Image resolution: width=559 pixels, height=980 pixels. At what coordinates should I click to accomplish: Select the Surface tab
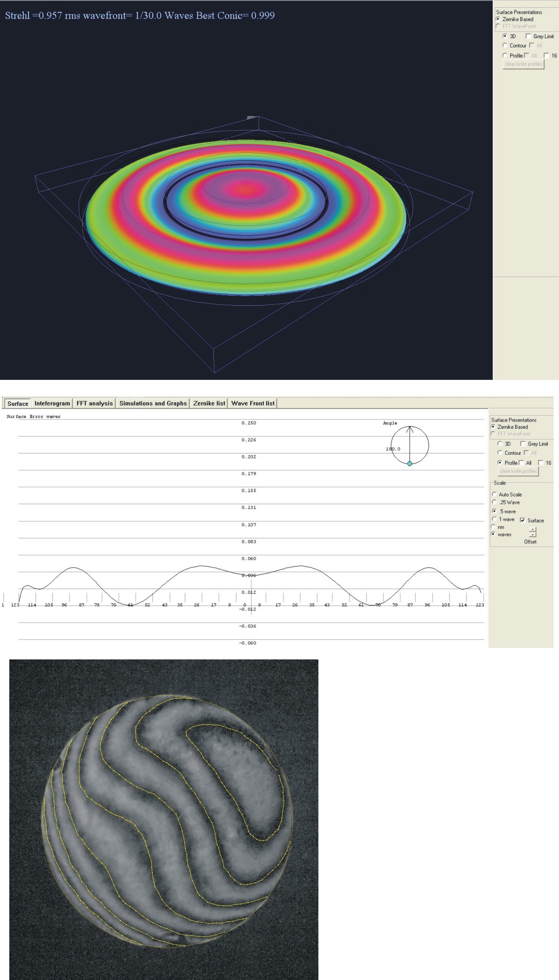17,403
